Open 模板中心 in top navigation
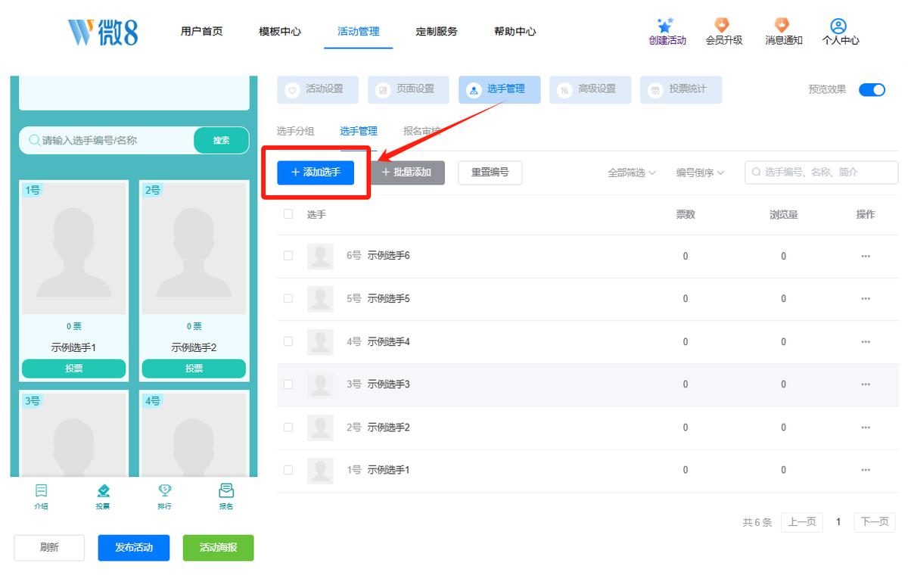This screenshot has height=588, width=908. [x=280, y=32]
